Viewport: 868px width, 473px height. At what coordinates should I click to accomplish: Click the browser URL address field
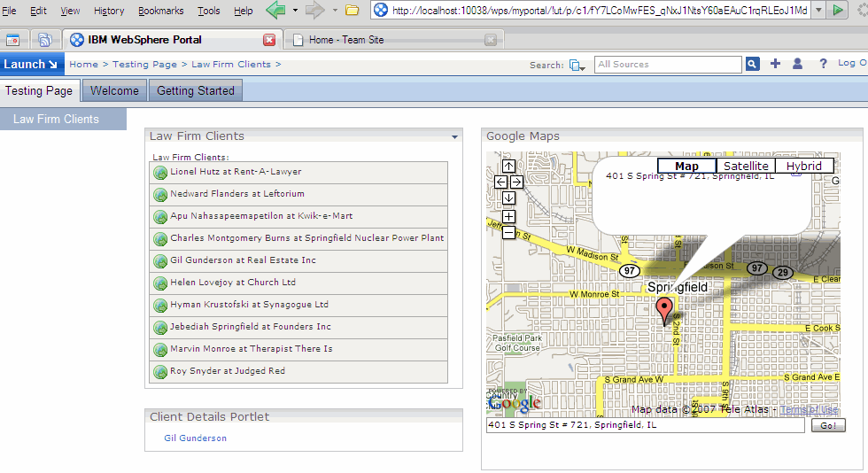[600, 10]
